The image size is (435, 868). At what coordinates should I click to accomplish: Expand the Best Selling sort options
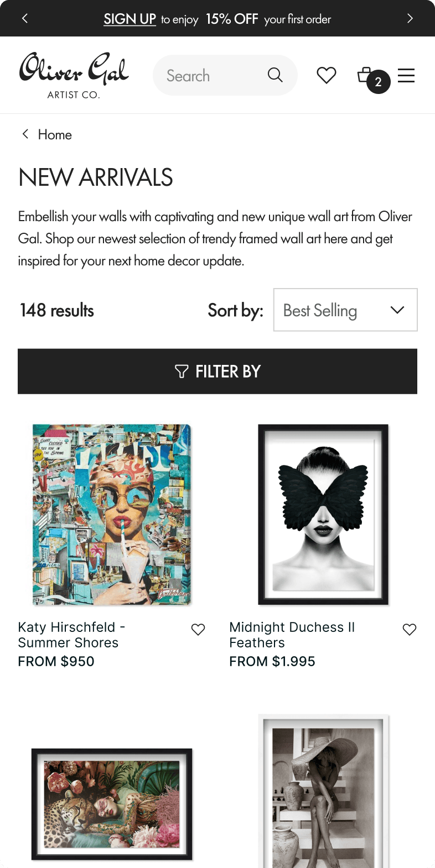[x=397, y=310]
